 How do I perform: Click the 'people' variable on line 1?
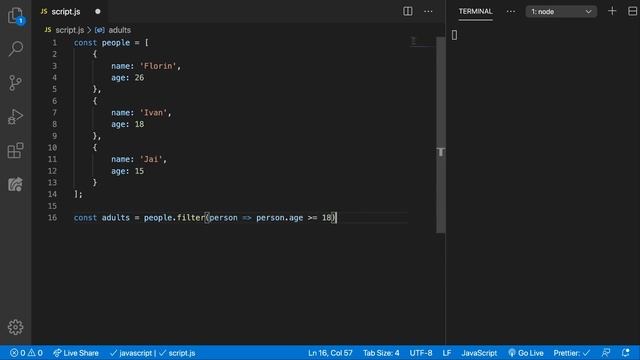[x=116, y=42]
